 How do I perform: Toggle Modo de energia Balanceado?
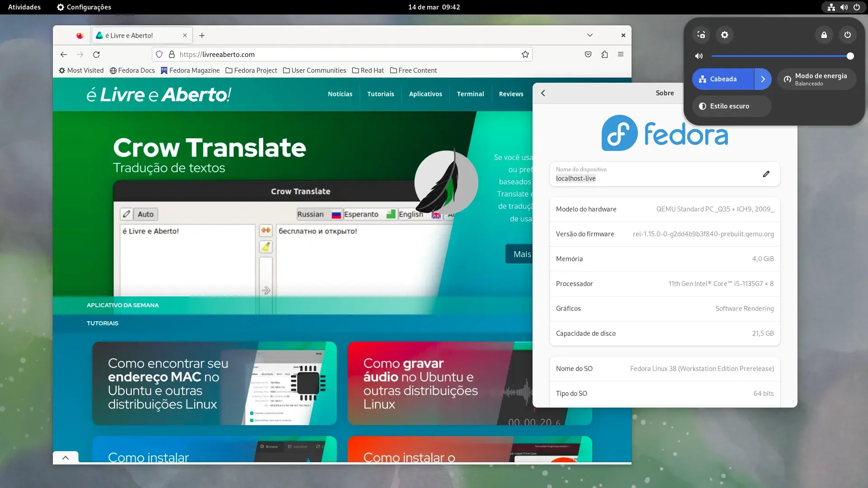coord(816,79)
